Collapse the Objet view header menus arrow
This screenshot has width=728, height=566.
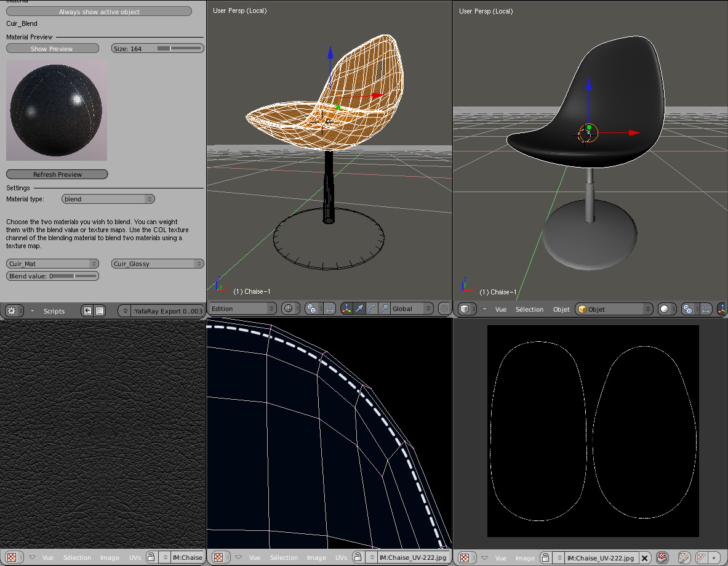(x=484, y=309)
